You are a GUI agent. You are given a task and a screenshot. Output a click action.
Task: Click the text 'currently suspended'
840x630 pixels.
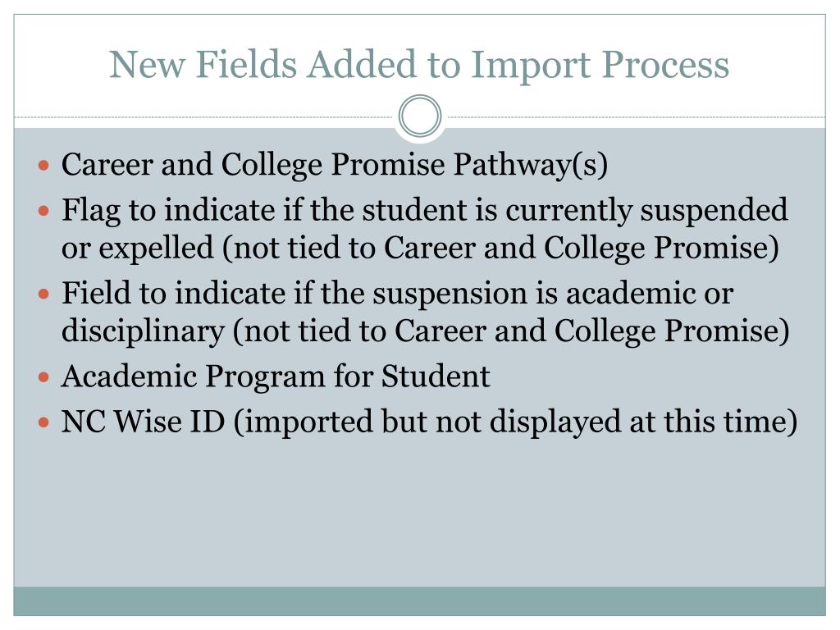[646, 210]
